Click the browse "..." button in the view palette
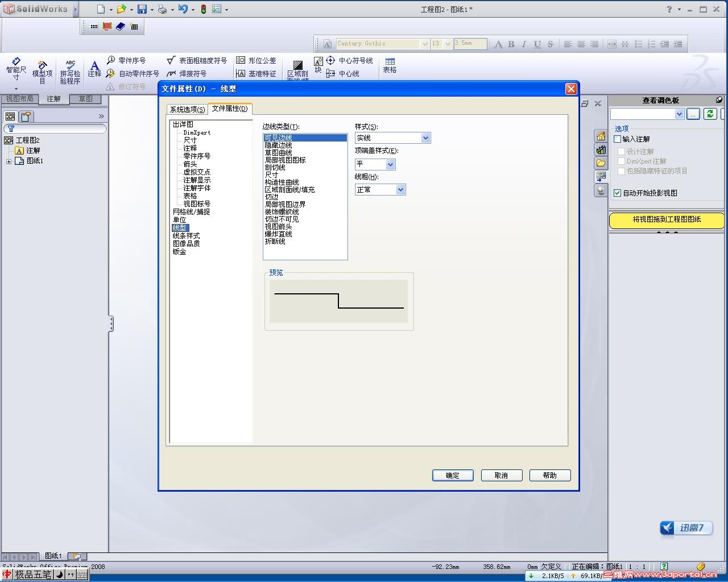The height and width of the screenshot is (582, 728). point(693,114)
